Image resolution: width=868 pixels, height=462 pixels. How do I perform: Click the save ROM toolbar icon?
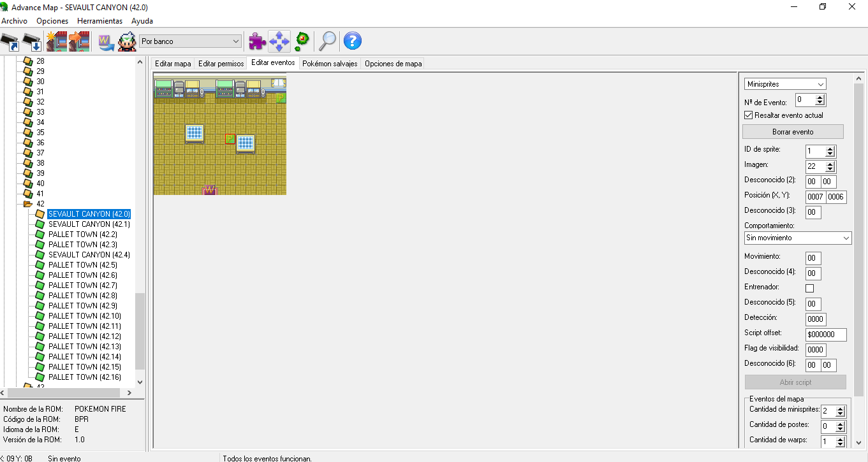pos(32,41)
